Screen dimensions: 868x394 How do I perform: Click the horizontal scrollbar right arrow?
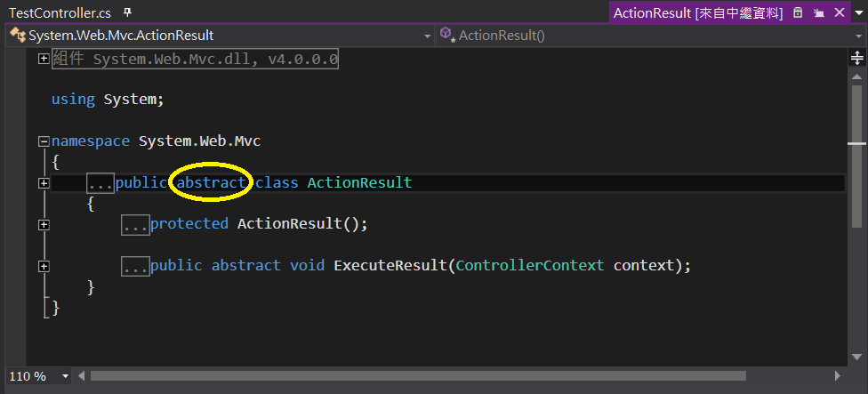[839, 376]
